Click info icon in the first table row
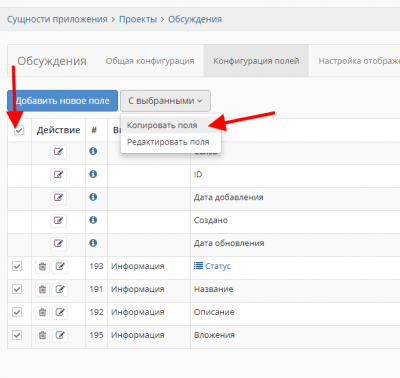400x378 pixels. coord(93,151)
